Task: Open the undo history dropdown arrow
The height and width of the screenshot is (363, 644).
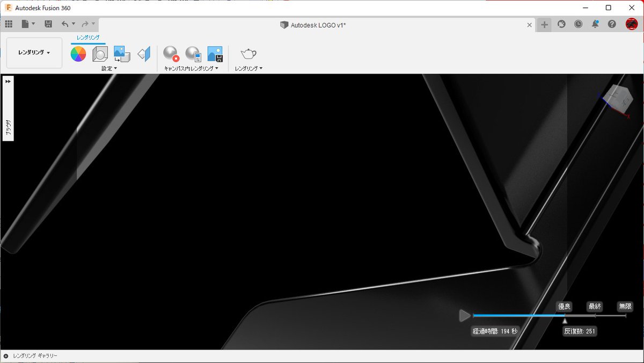Action: [x=74, y=24]
